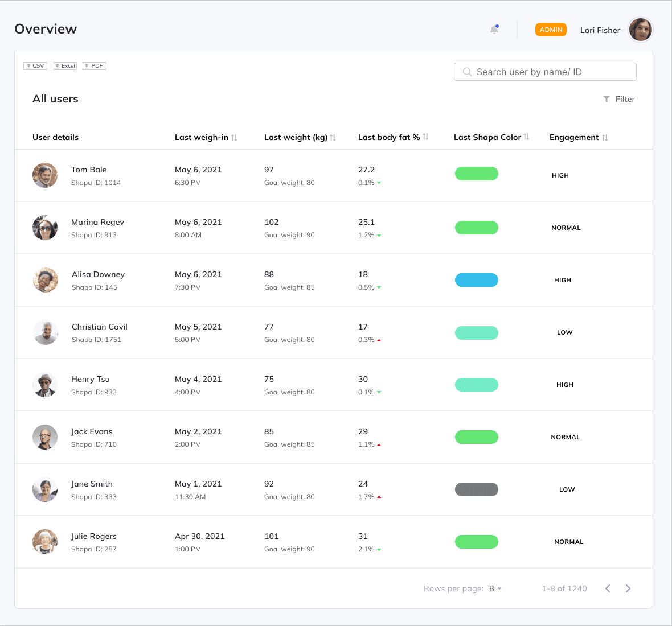Export the table as Excel
Screen dimensions: 672x626
click(64, 65)
